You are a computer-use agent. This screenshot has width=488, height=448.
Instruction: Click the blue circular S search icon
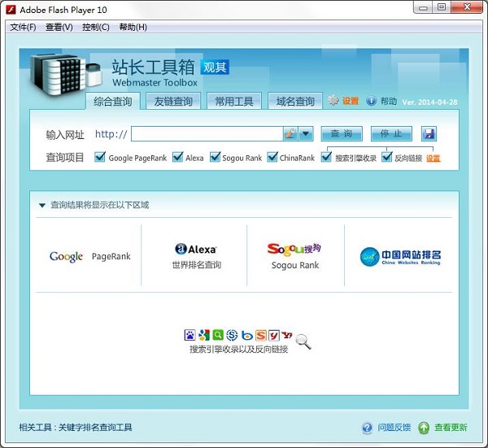click(232, 335)
